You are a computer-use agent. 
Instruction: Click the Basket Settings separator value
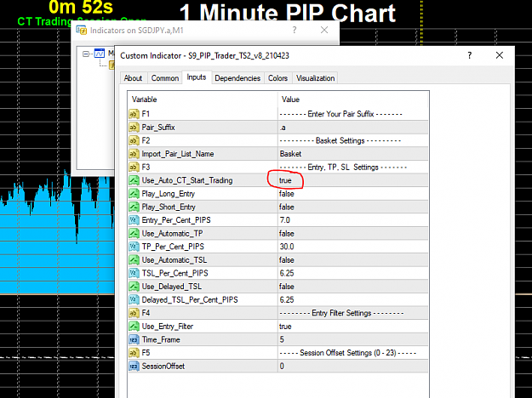340,140
